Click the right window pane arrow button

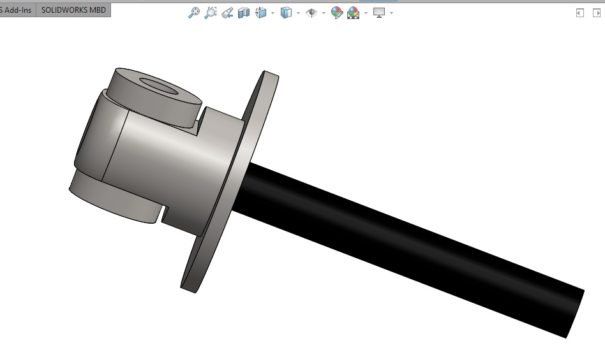[597, 13]
